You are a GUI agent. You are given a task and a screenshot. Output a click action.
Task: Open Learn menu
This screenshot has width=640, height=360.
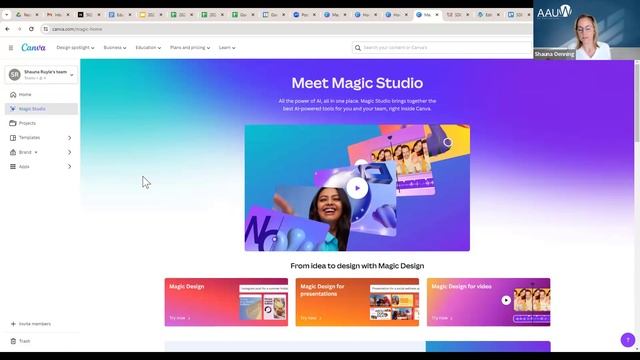tap(227, 48)
